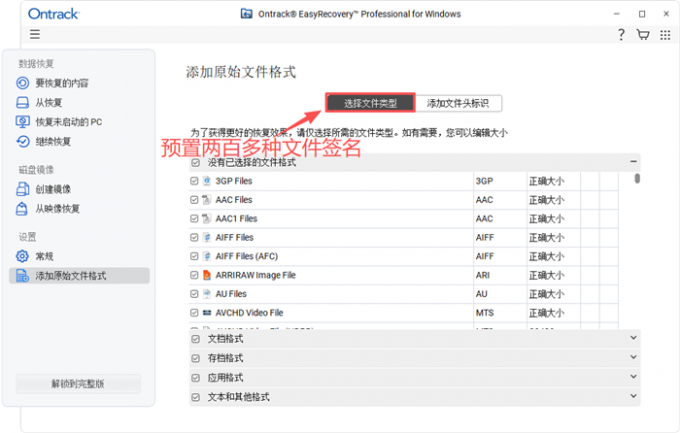680x433 pixels.
Task: Toggle the 文本和其他格式 group checkbox
Action: [196, 397]
